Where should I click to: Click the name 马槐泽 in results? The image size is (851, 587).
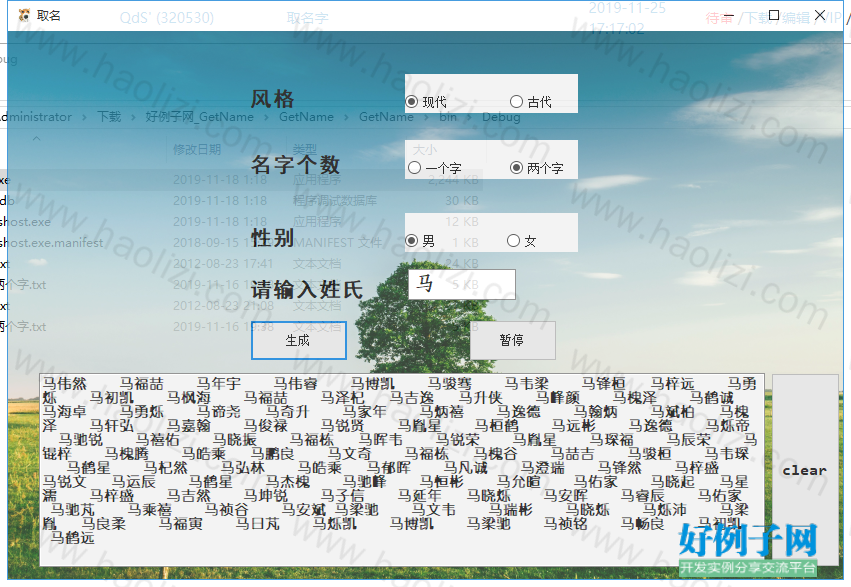coord(635,398)
